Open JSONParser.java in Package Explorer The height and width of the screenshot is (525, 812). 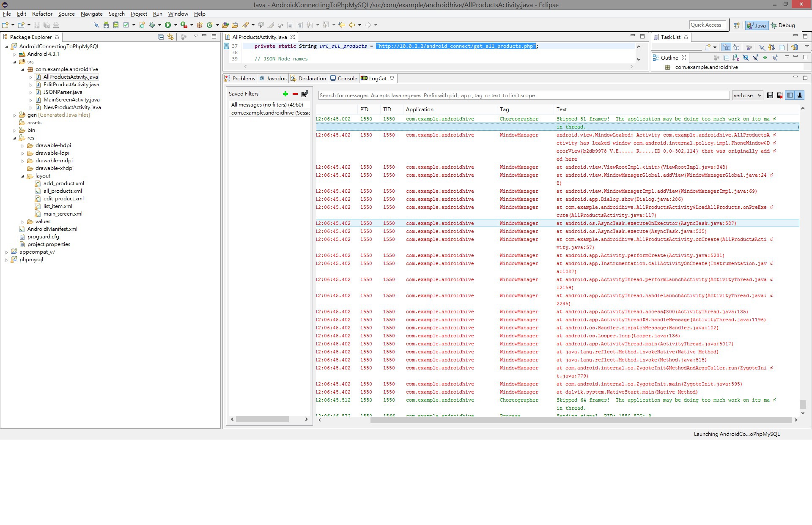(63, 92)
